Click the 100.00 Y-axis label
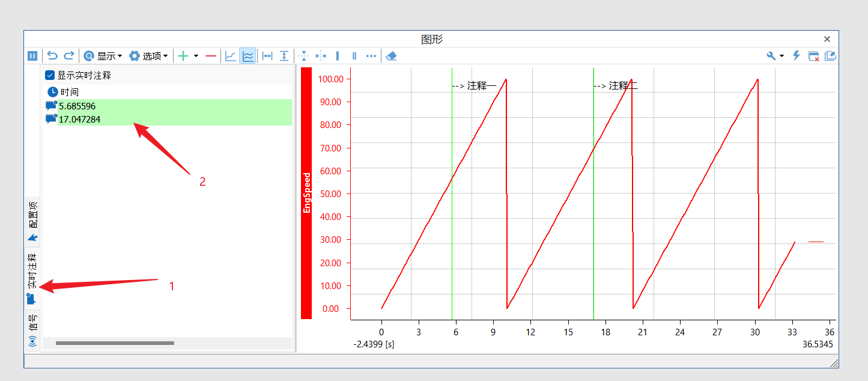The height and width of the screenshot is (381, 868). 331,79
